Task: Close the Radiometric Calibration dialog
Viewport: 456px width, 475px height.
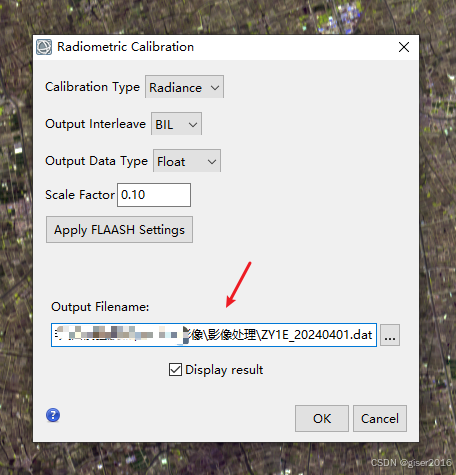Action: [404, 47]
